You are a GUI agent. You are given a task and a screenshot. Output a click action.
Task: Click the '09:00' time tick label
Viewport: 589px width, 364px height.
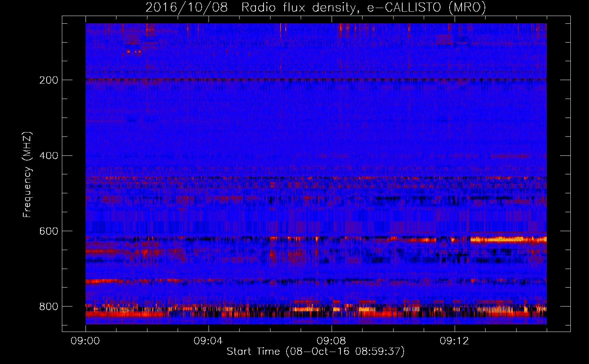tap(85, 341)
